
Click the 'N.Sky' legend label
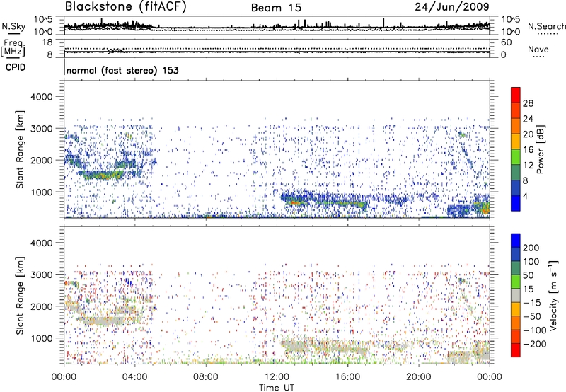pos(13,26)
